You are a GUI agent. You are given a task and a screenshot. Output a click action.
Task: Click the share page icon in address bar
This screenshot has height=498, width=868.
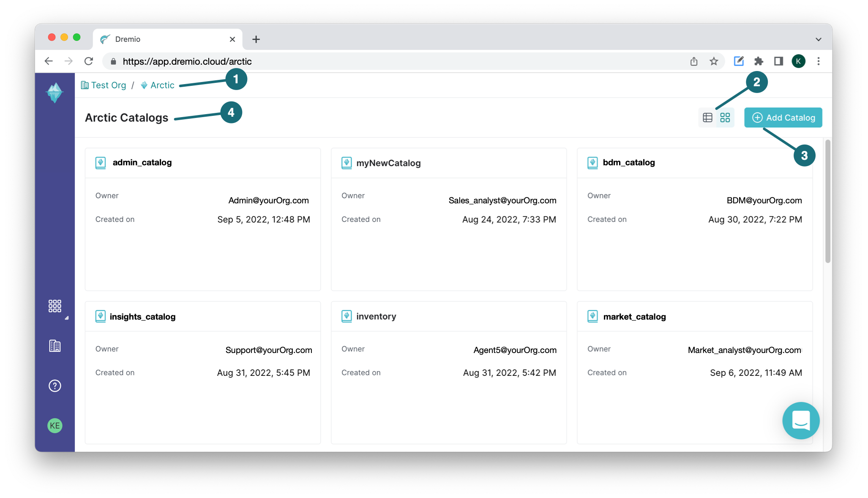pyautogui.click(x=693, y=61)
